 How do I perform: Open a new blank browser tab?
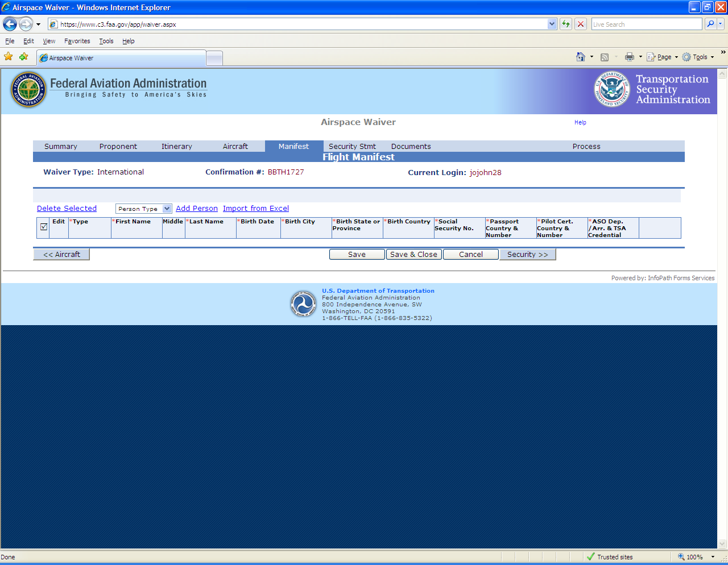pos(214,58)
